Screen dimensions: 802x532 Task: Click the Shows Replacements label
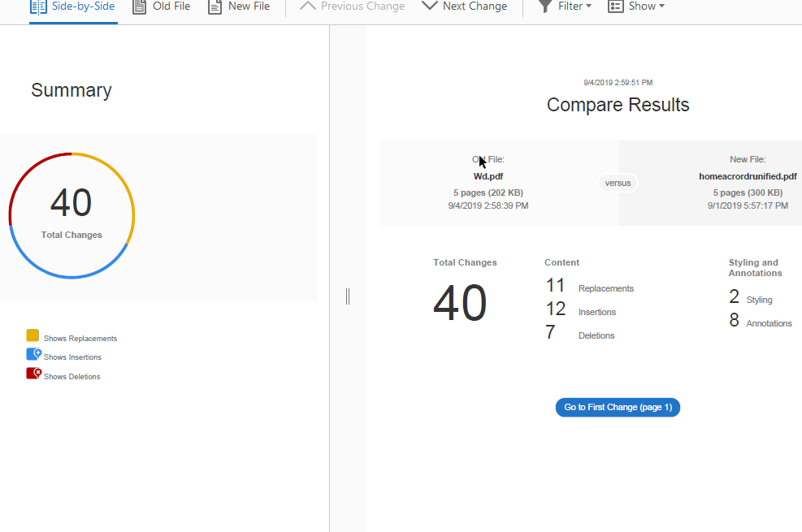click(80, 339)
